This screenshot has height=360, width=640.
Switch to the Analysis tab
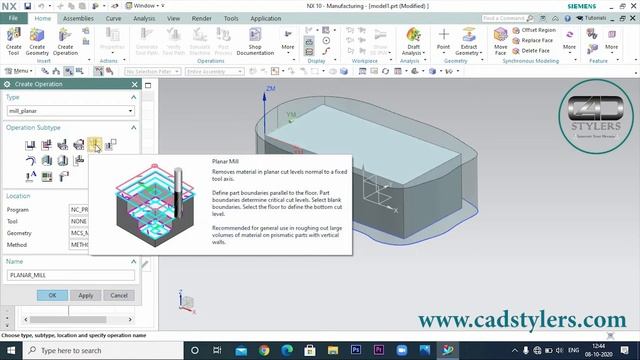144,18
